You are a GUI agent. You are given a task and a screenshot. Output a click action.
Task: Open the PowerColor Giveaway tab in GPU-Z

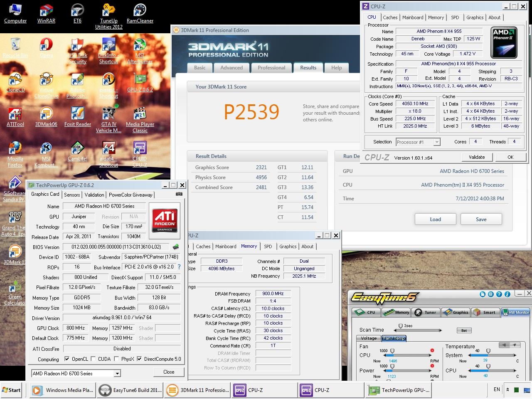point(131,195)
